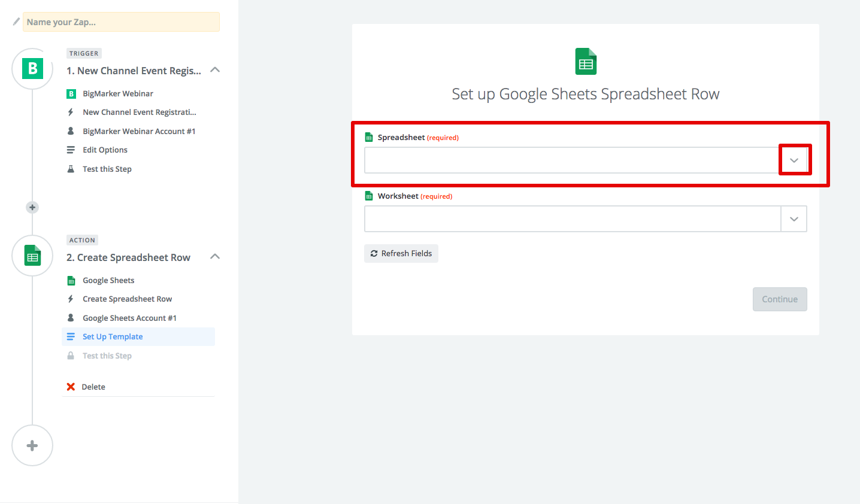Click the Set up Google Sheets Spreadsheet Row heading
This screenshot has height=504, width=860.
[x=586, y=94]
